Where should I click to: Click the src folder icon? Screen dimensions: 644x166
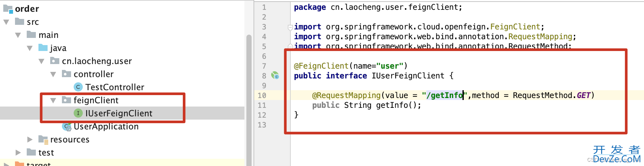[20, 22]
